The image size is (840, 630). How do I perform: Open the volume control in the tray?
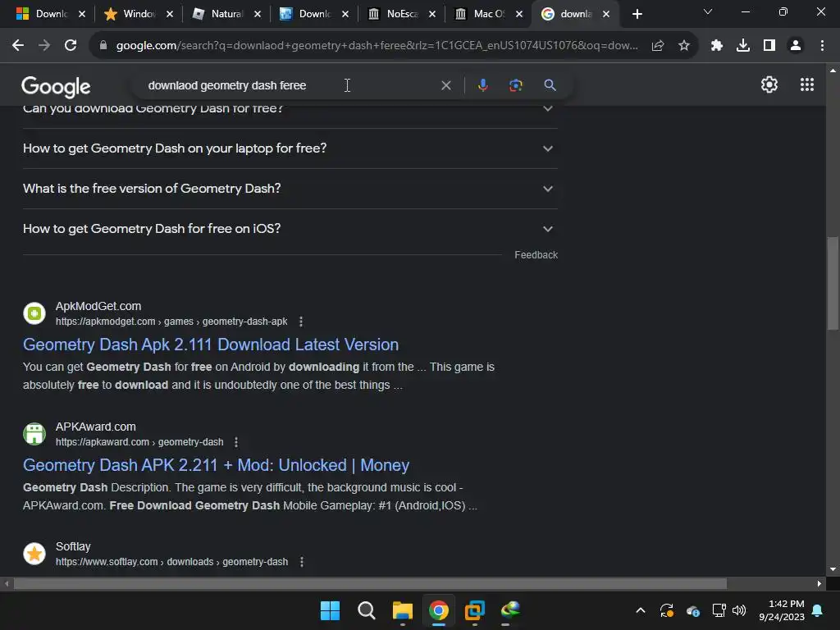click(739, 610)
